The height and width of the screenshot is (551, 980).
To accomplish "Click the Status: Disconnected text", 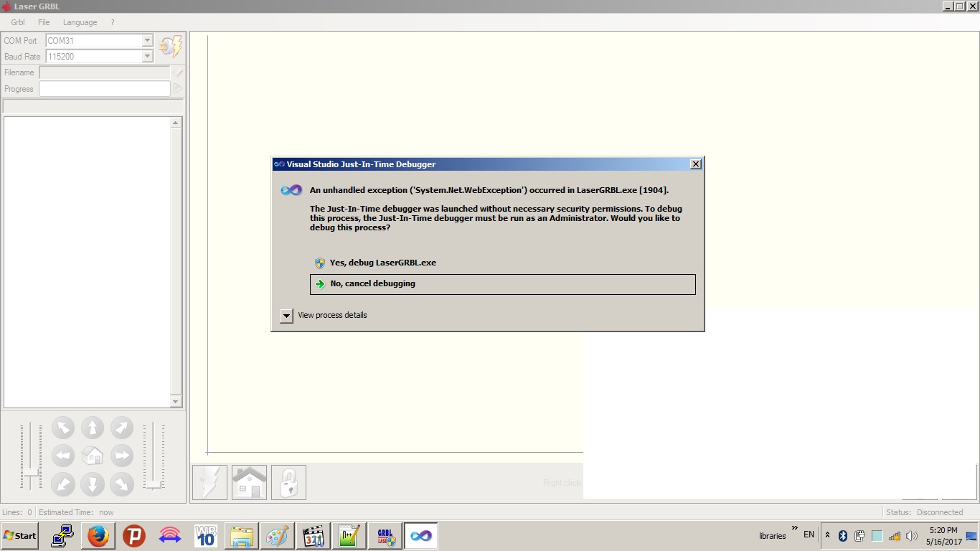I will coord(925,512).
